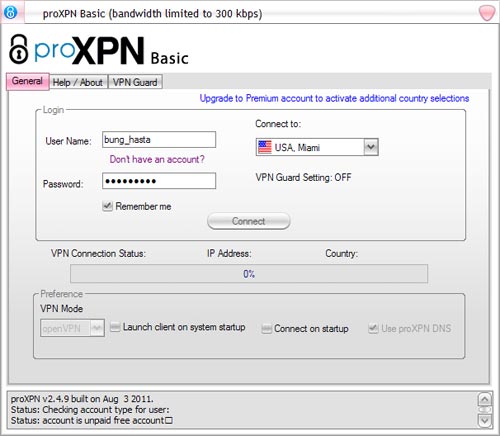Screen dimensions: 500x436
Task: Click the VPN Connection Status label
Action: coord(98,254)
